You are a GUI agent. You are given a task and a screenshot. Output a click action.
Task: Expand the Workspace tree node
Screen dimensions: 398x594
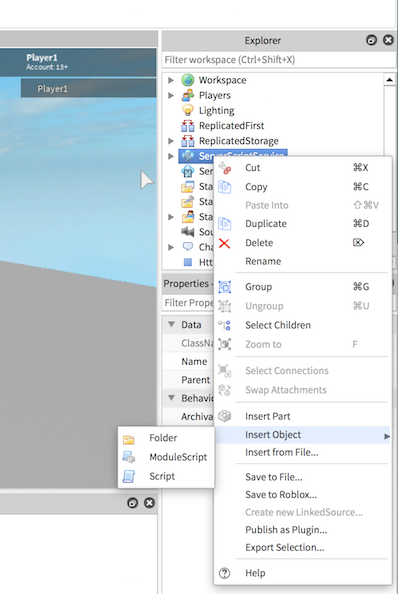171,80
